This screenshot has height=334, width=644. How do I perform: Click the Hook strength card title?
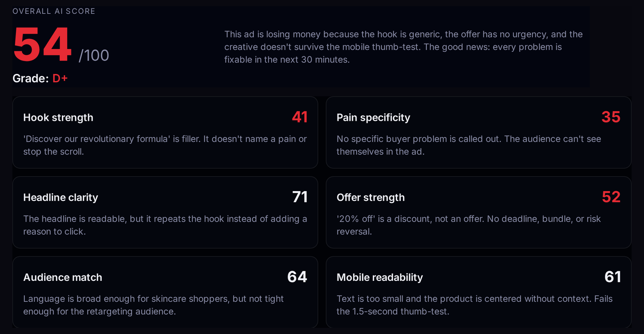[x=58, y=118]
